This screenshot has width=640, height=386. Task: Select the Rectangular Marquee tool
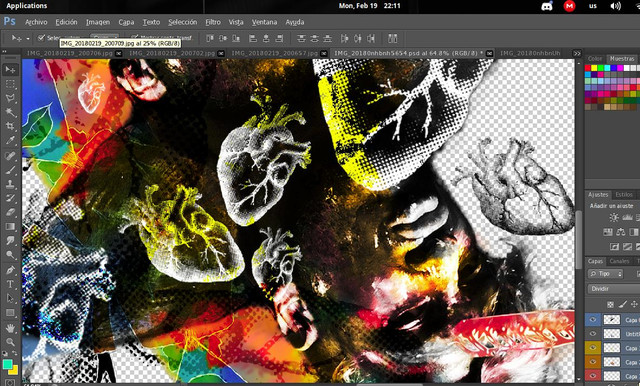10,84
